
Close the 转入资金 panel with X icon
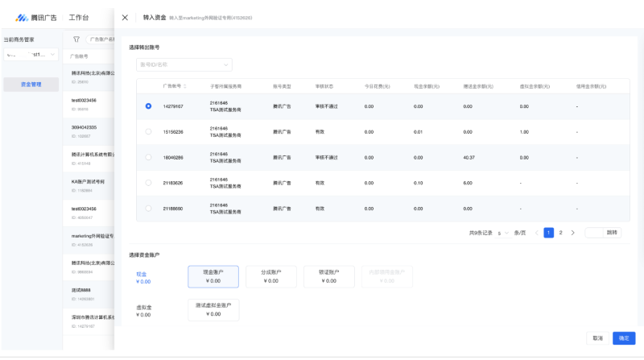pos(125,17)
